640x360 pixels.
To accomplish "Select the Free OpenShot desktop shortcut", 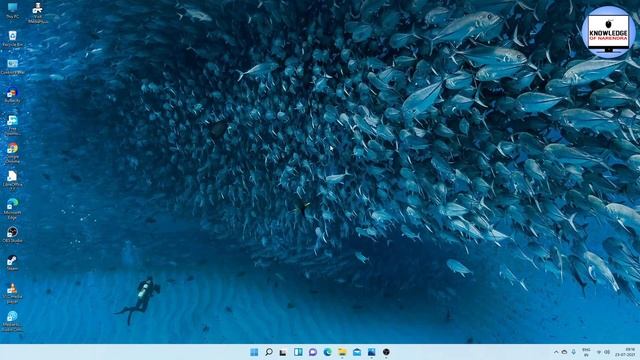I will click(x=12, y=125).
